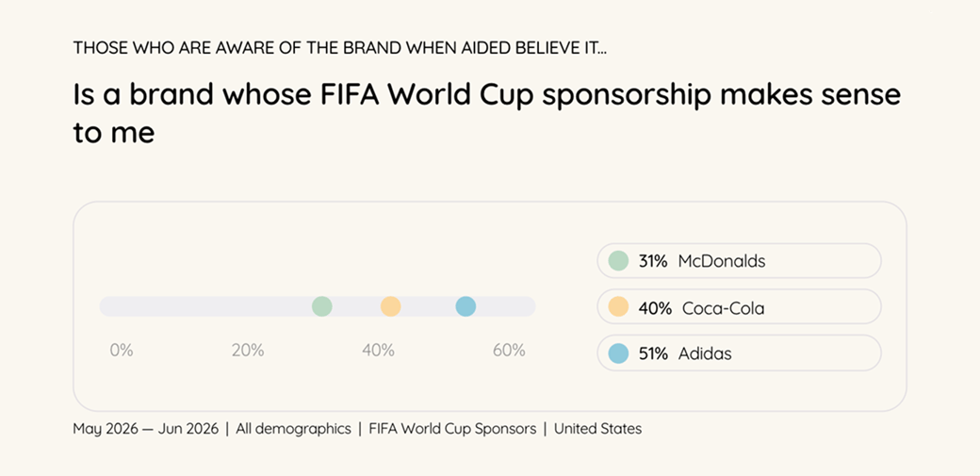Select the 51% Adidas legend pill
The height and width of the screenshot is (476, 980).
pyautogui.click(x=739, y=353)
